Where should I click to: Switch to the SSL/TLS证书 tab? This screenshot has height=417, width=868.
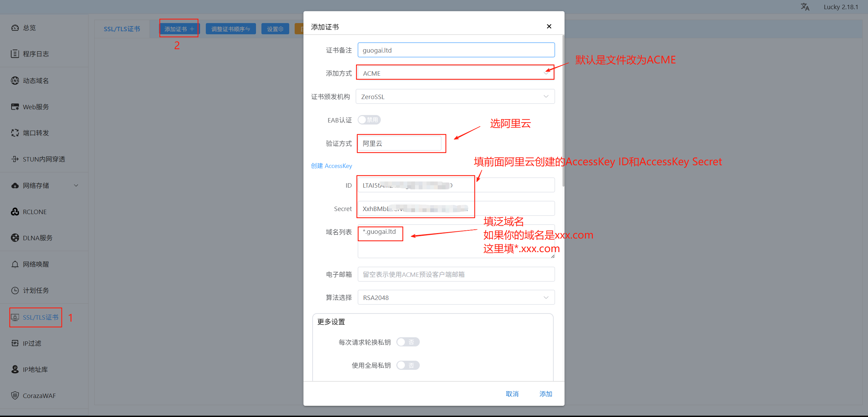coord(122,29)
